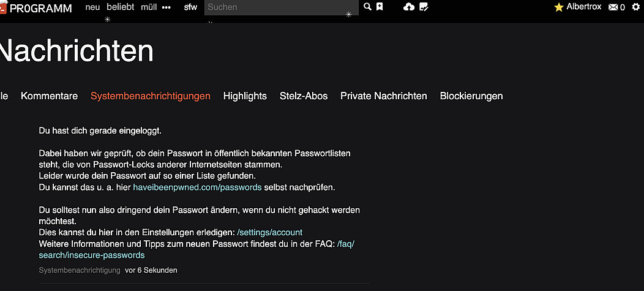Switch to Private Nachrichten tab
644x291 pixels.
tap(384, 96)
